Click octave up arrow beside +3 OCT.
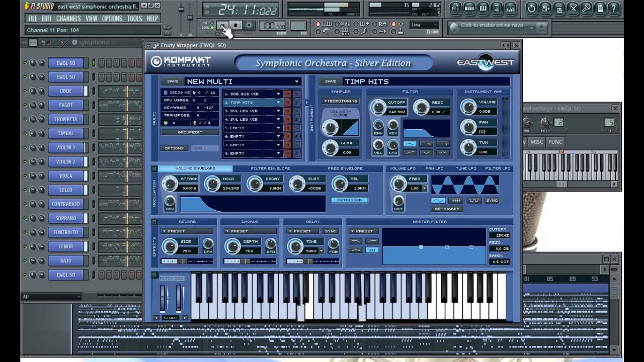The height and width of the screenshot is (362, 644). tap(185, 318)
